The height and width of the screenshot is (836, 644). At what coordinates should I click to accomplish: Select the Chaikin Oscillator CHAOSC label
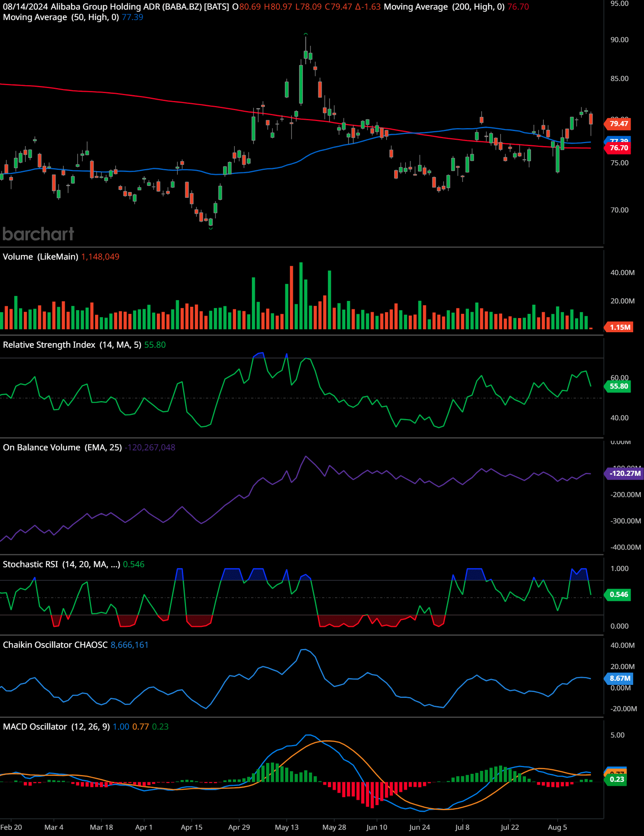pos(55,645)
